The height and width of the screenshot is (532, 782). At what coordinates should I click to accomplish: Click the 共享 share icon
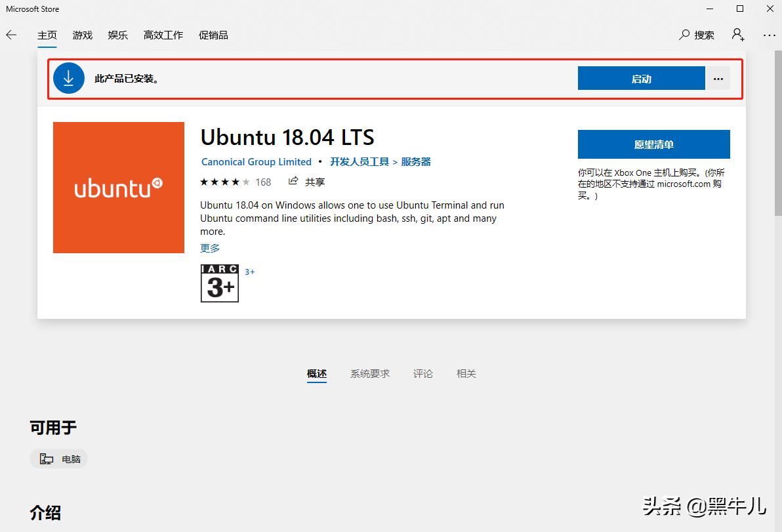click(293, 181)
